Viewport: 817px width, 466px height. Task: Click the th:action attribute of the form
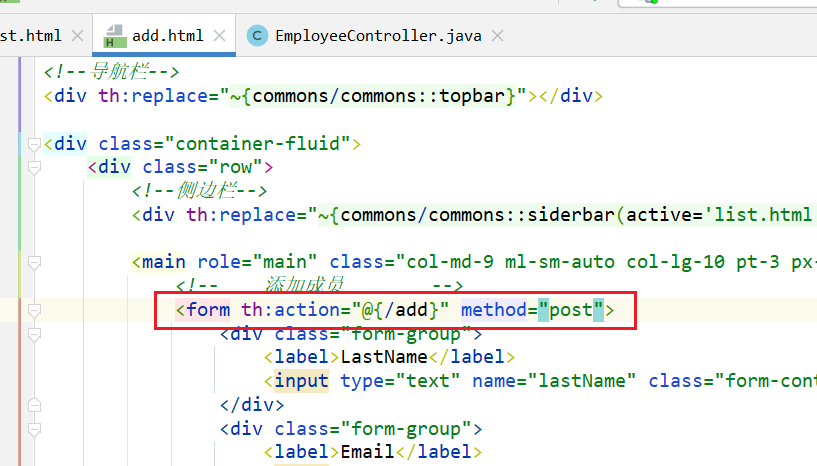[281, 310]
